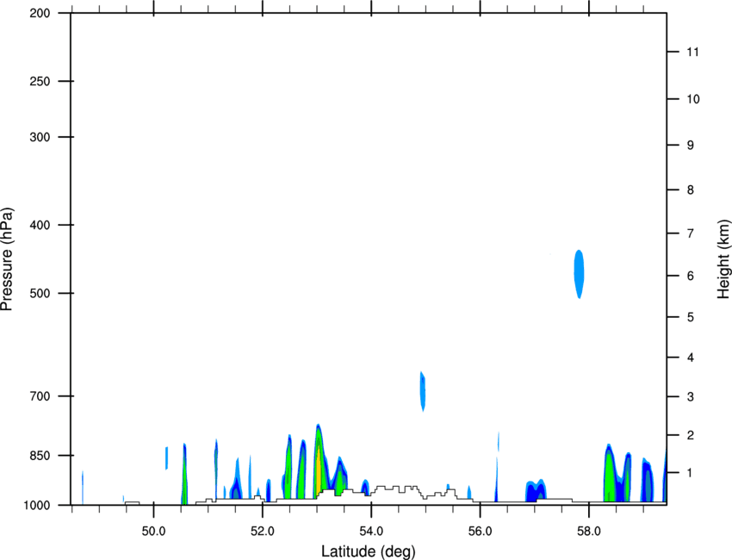Viewport: 732px width, 560px height.
Task: Click pressure tick label 500
Action: (x=40, y=293)
